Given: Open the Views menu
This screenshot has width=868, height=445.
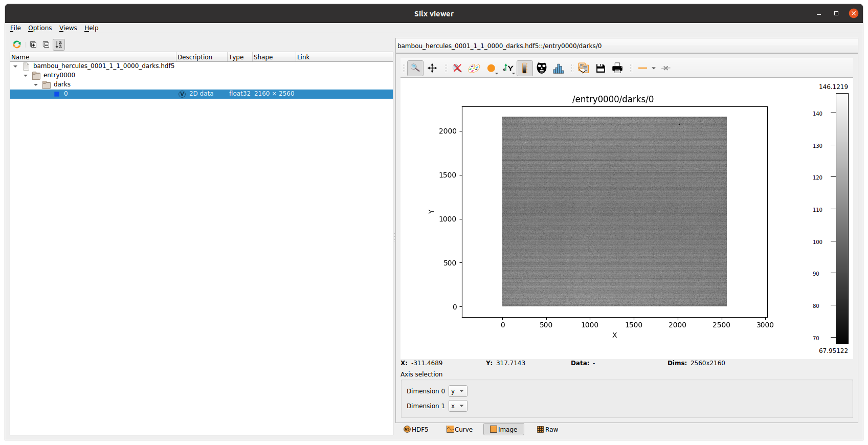Looking at the screenshot, I should 68,28.
